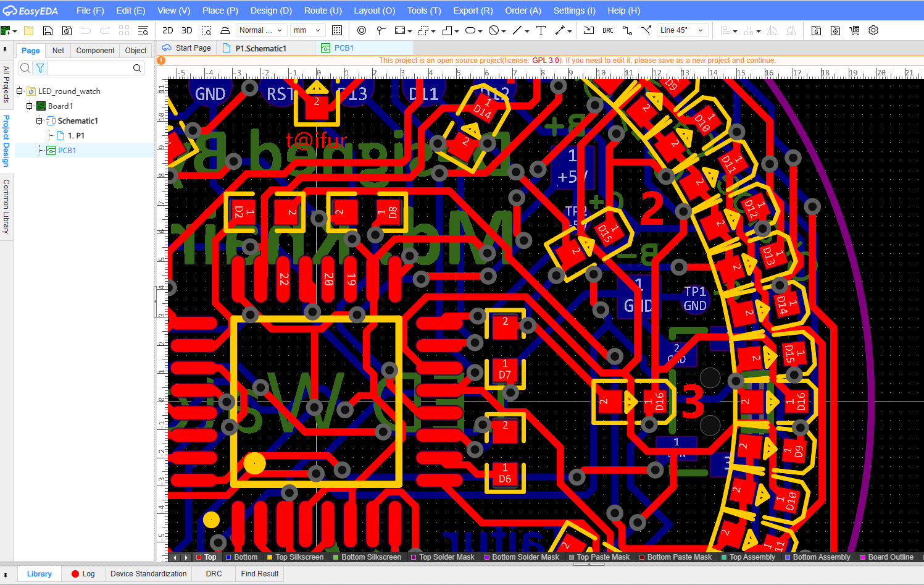Open project folder icon in toolbar
The width and height of the screenshot is (924, 585).
click(28, 30)
